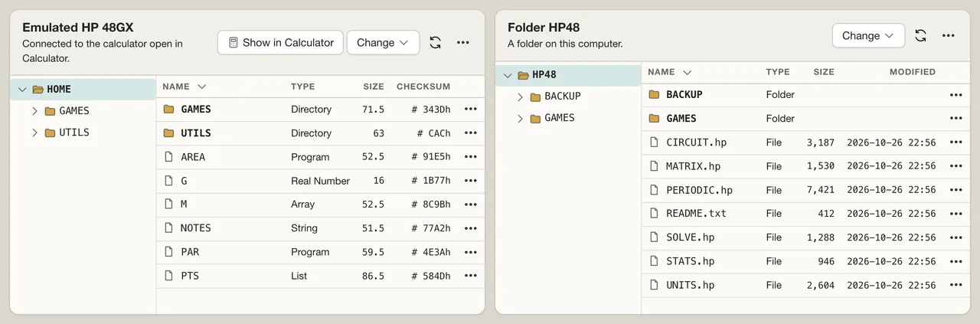Select the NOTES string name

click(196, 228)
